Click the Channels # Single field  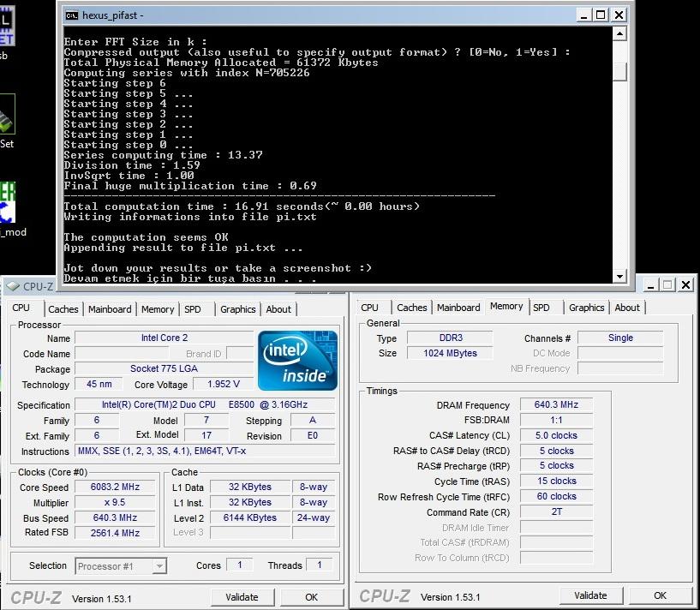coord(620,338)
